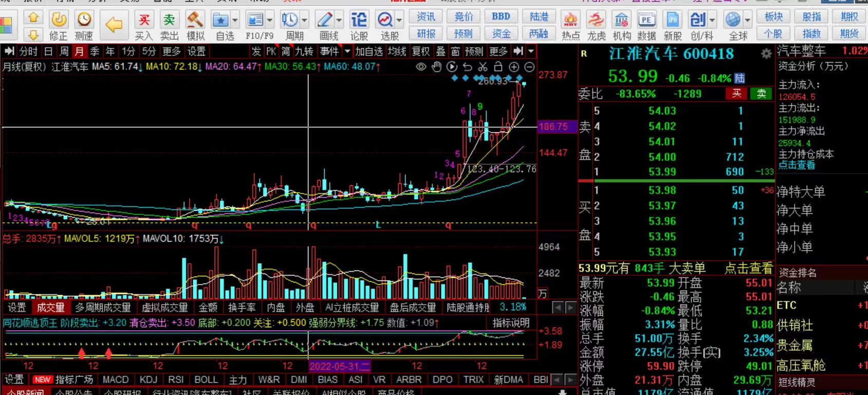Open the 龙虎 dragon-tiger list icon

click(596, 20)
